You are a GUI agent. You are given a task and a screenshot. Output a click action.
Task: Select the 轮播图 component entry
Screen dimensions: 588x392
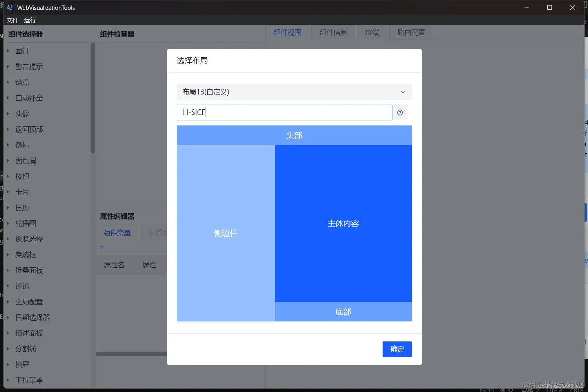pyautogui.click(x=26, y=223)
